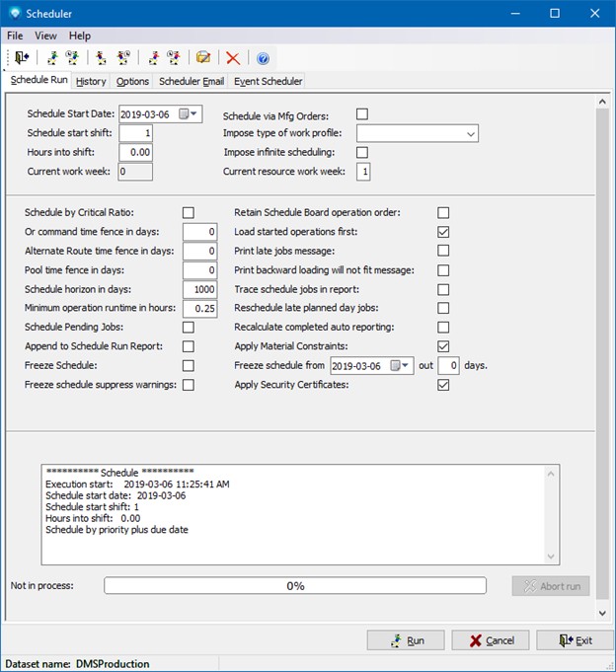Screen dimensions: 616x672
Task: Click the exit door icon in the toolbar
Action: (22, 58)
